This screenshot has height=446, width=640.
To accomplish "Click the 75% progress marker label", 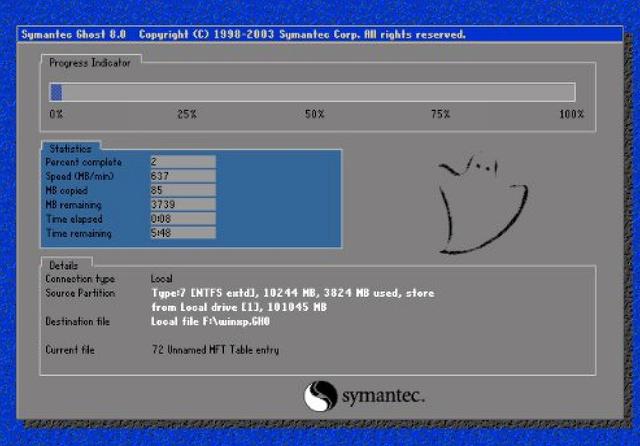I will pyautogui.click(x=440, y=115).
